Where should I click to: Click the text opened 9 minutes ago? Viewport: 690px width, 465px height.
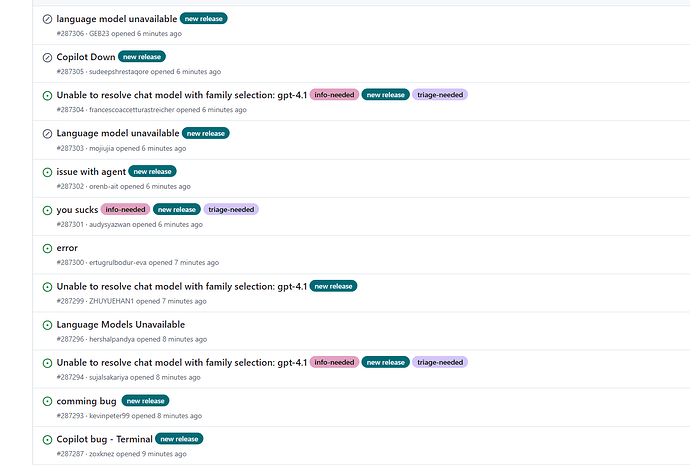point(151,454)
